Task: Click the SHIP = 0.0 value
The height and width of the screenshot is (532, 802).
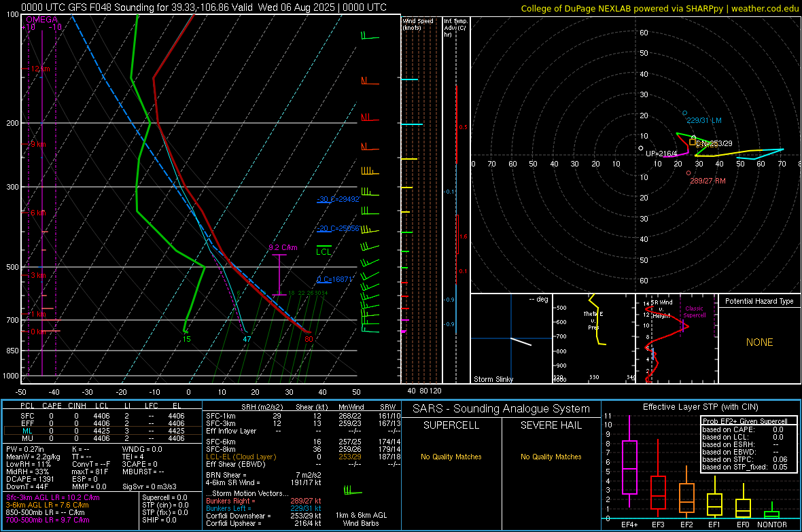Action: (x=159, y=520)
